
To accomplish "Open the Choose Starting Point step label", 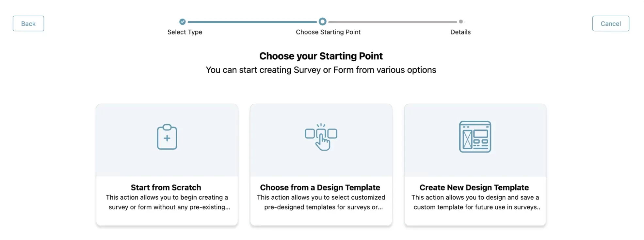I will 328,32.
